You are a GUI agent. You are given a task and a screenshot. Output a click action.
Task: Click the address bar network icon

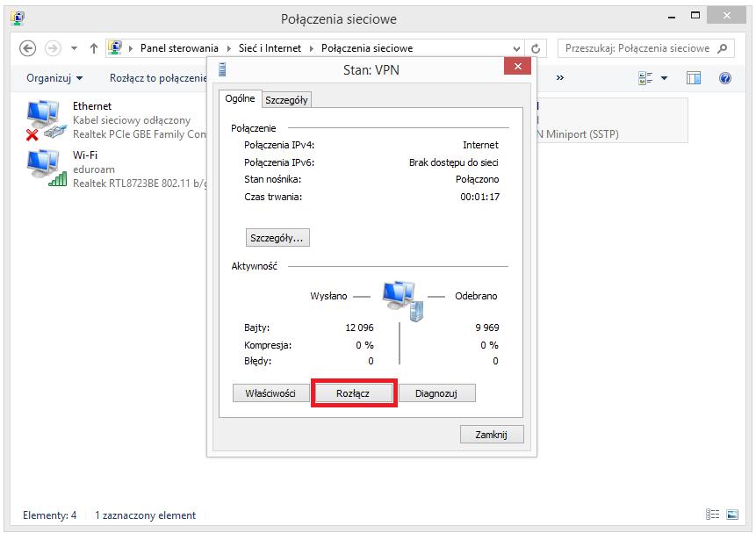point(115,47)
